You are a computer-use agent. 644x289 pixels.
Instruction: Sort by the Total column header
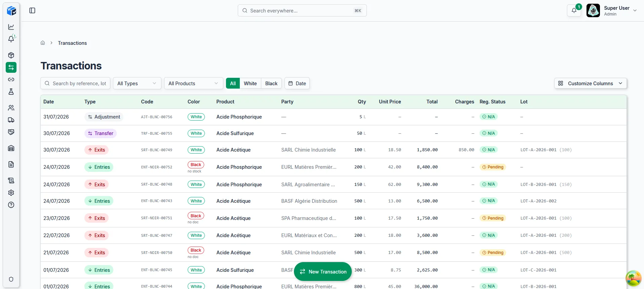[432, 102]
